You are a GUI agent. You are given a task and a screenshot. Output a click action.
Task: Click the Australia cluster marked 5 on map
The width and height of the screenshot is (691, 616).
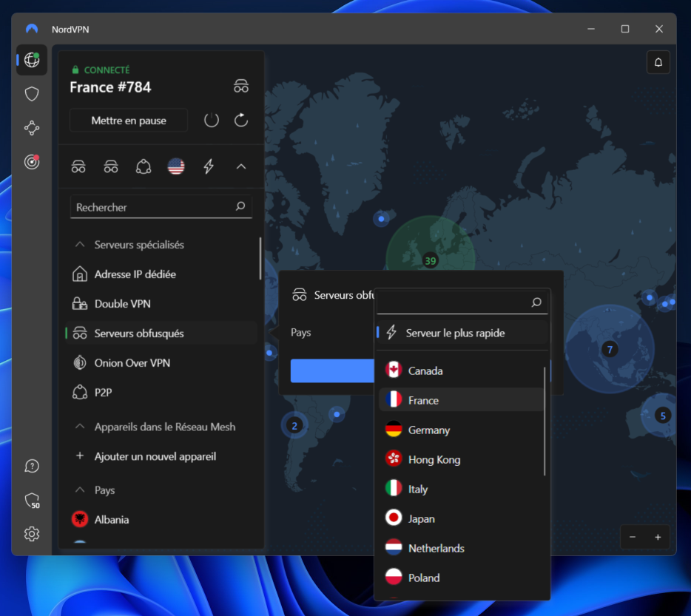point(663,415)
